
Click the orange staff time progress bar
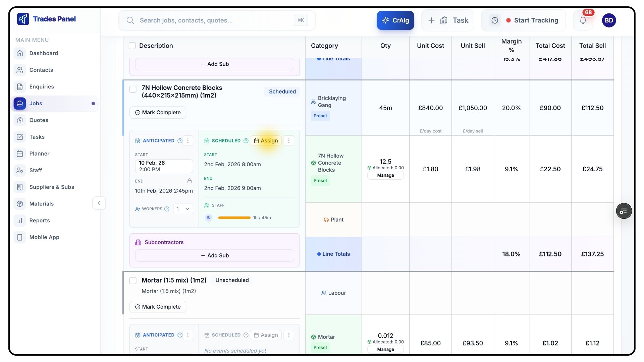click(x=234, y=218)
